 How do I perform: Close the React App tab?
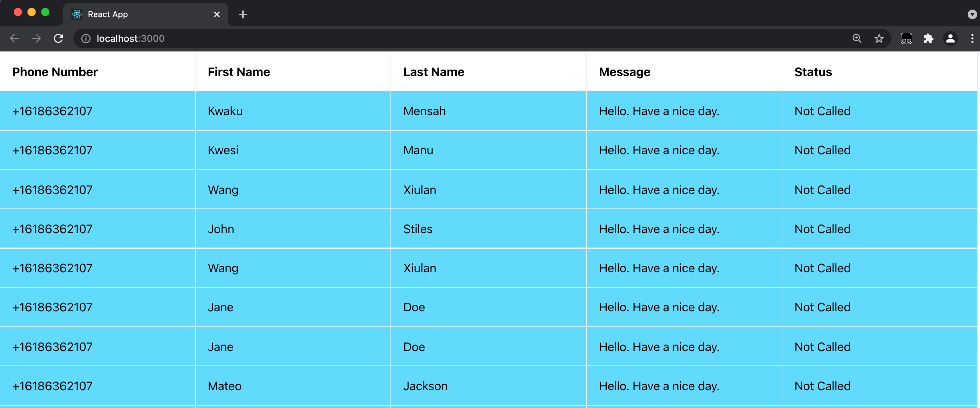(217, 14)
